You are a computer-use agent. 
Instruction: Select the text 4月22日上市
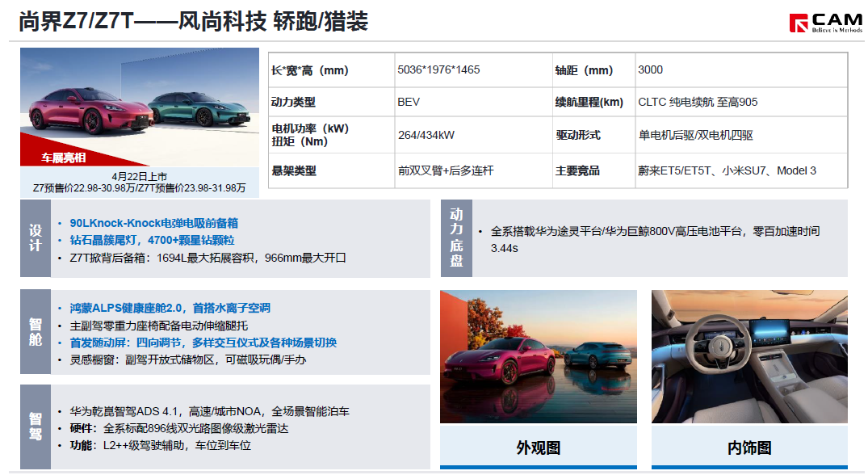pyautogui.click(x=140, y=177)
